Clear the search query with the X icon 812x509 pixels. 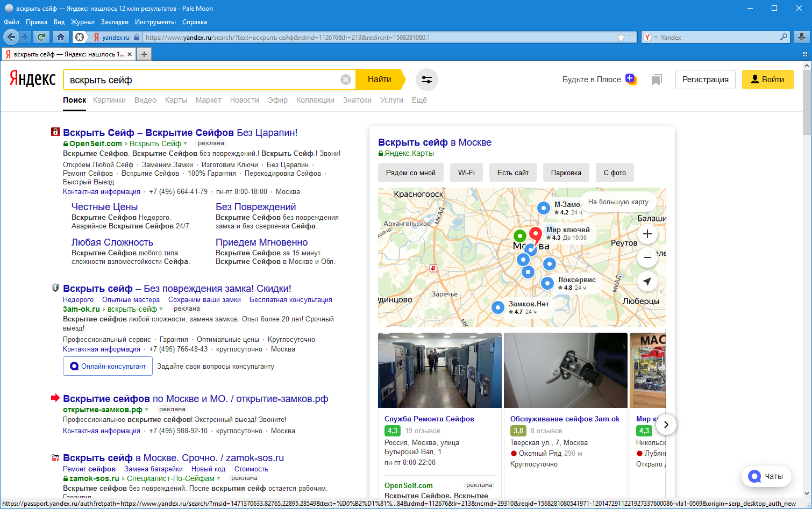tap(346, 80)
